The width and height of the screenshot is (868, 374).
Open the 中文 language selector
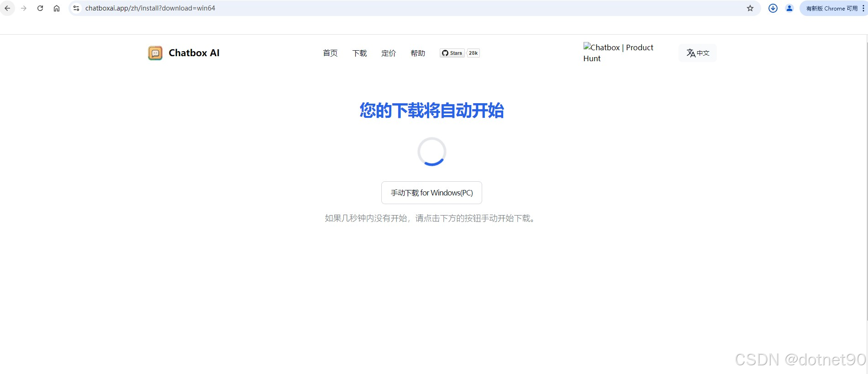click(x=698, y=53)
